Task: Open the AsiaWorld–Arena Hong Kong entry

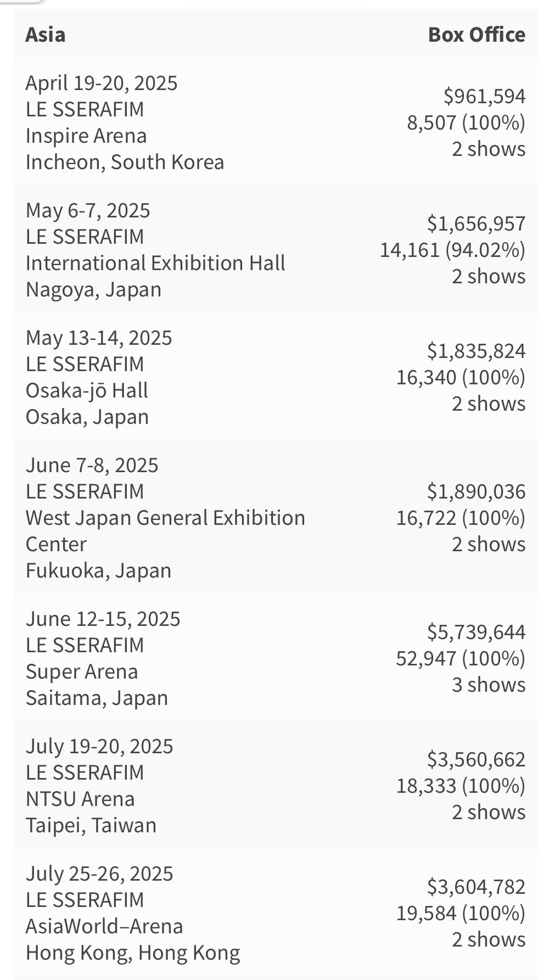Action: point(104,926)
